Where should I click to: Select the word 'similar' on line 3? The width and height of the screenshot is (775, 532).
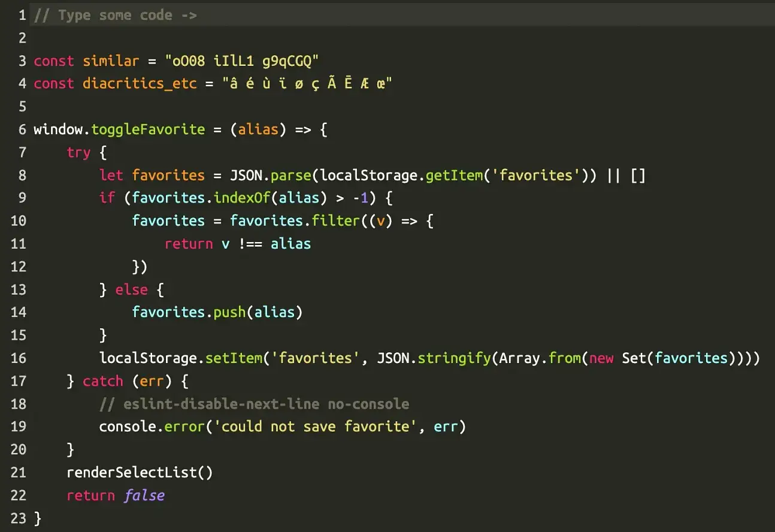[x=111, y=61]
